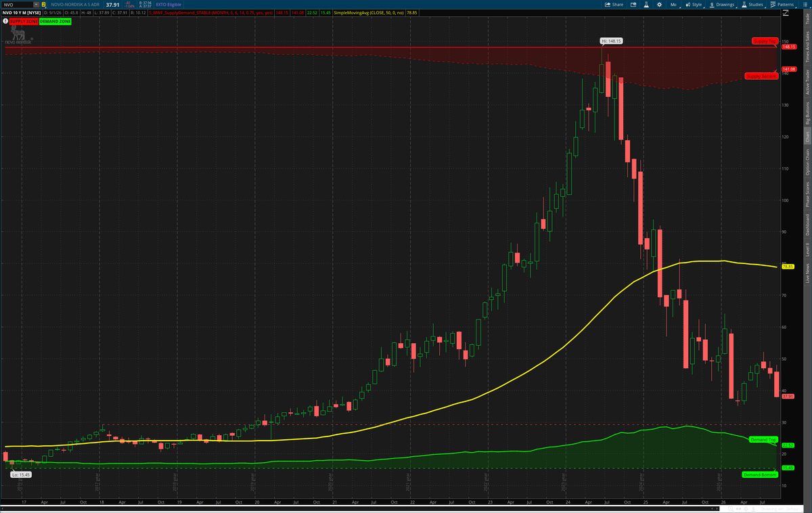Open the Live News tab

(807, 273)
